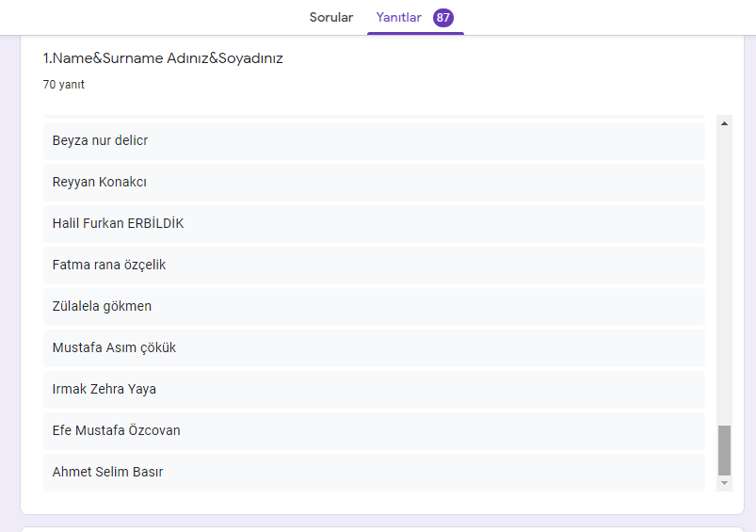Click the responses list scrollbar thumb
Viewport: 756px width, 532px height.
pos(724,450)
